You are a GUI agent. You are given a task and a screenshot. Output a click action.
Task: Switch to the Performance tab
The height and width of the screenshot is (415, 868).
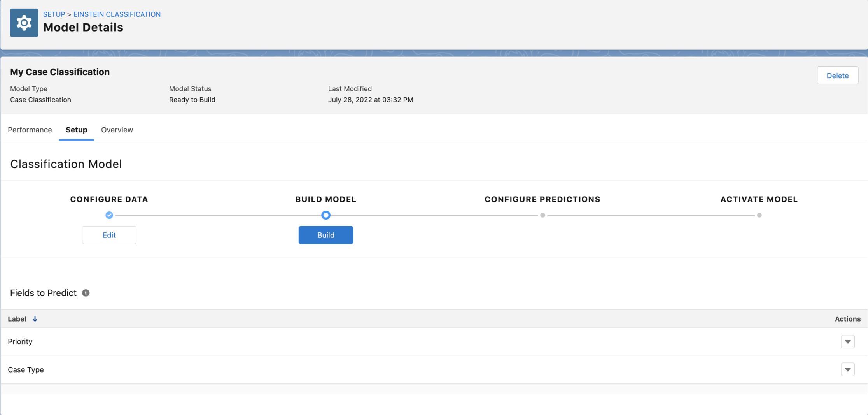coord(30,130)
